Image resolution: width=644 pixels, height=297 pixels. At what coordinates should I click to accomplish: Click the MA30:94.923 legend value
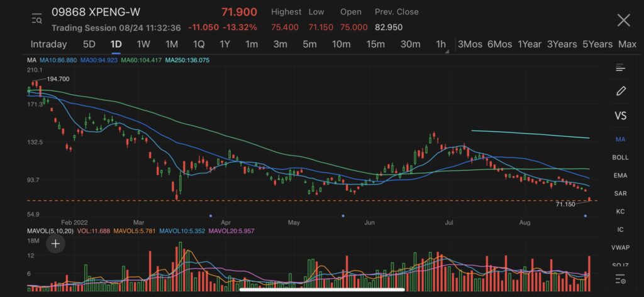pyautogui.click(x=99, y=60)
